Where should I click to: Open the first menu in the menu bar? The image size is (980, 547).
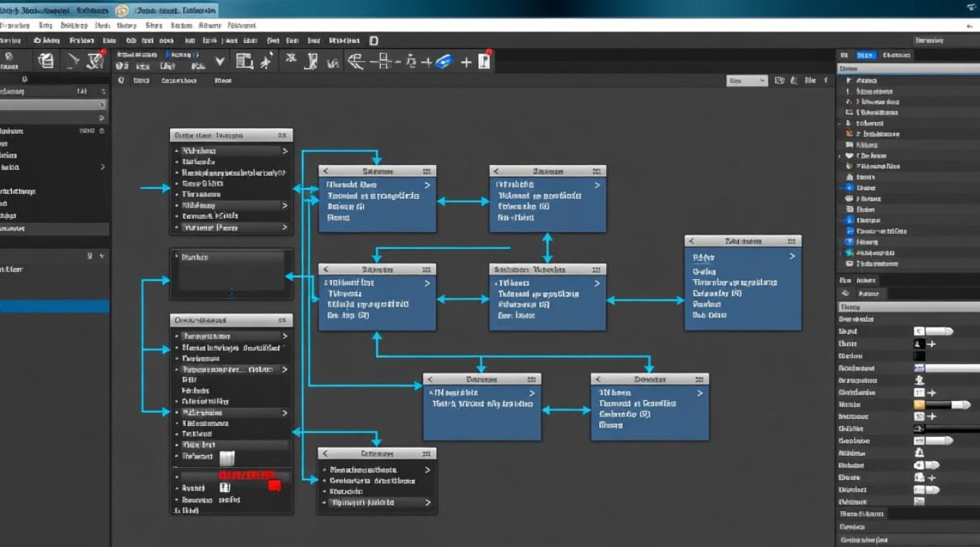pyautogui.click(x=10, y=41)
